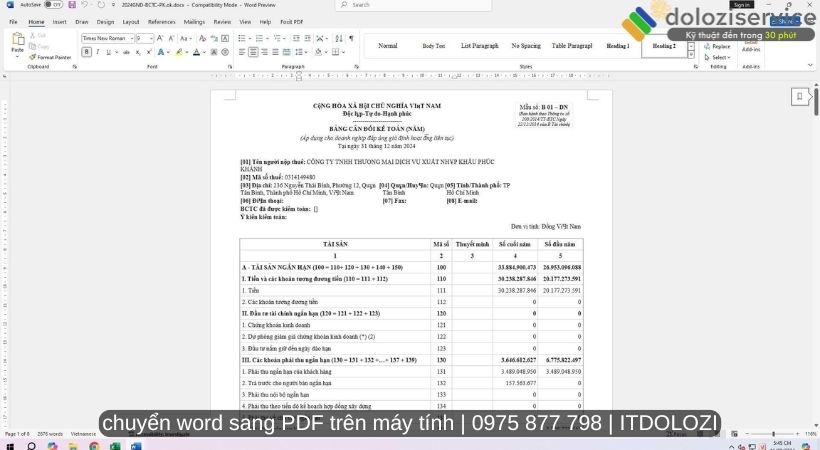Open the font size dropdown

pyautogui.click(x=151, y=39)
